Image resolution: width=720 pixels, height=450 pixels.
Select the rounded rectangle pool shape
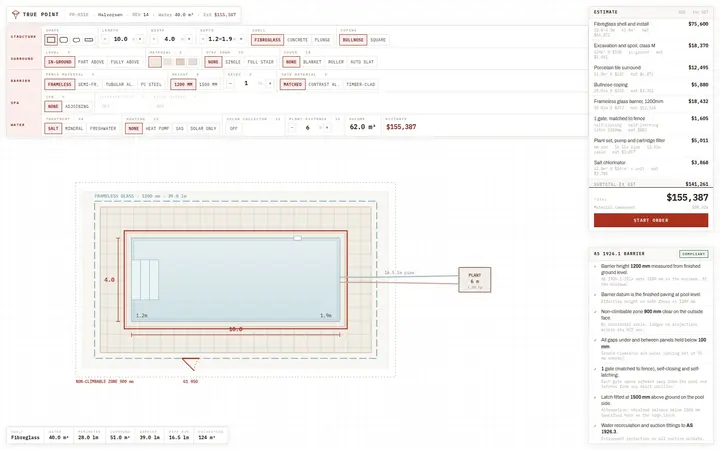pos(64,40)
